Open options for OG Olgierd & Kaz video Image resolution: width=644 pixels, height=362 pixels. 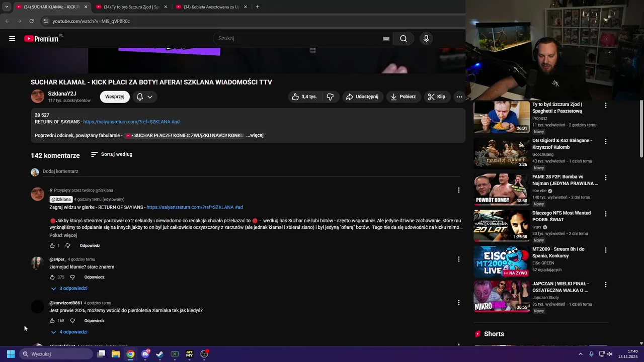pyautogui.click(x=606, y=142)
